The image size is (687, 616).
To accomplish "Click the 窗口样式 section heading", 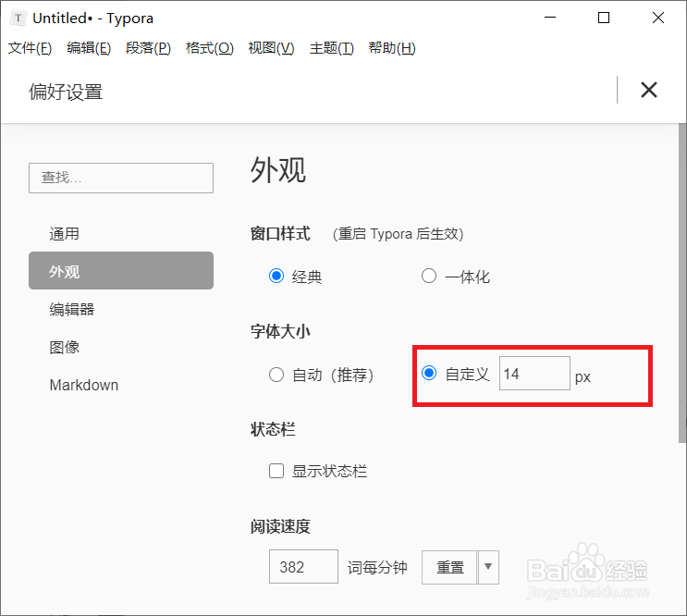I will click(x=280, y=233).
